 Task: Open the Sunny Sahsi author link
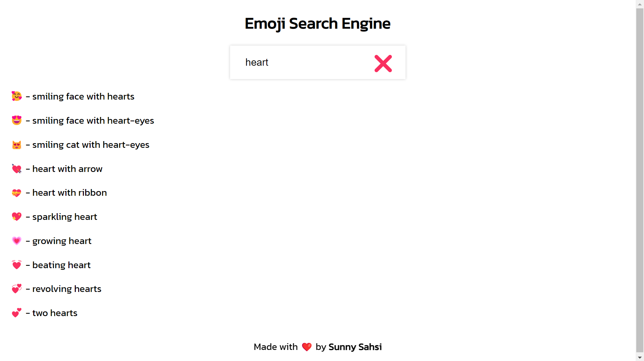(355, 347)
